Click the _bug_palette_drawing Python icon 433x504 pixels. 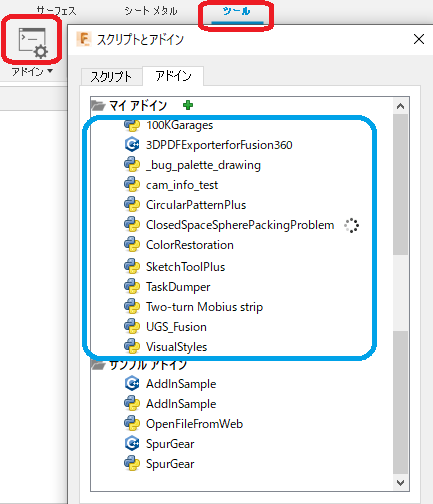coord(132,165)
